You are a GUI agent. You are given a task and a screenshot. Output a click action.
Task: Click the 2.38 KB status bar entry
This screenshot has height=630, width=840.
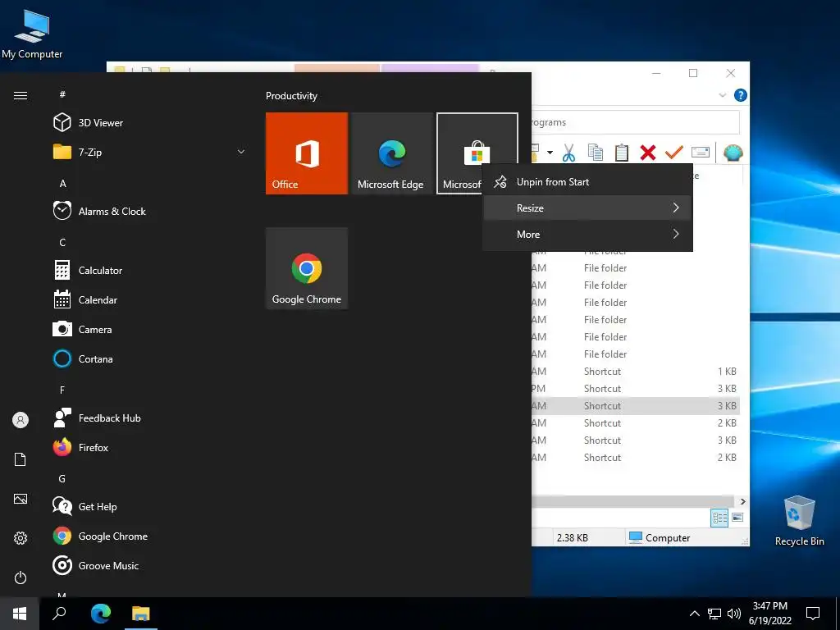coord(572,538)
